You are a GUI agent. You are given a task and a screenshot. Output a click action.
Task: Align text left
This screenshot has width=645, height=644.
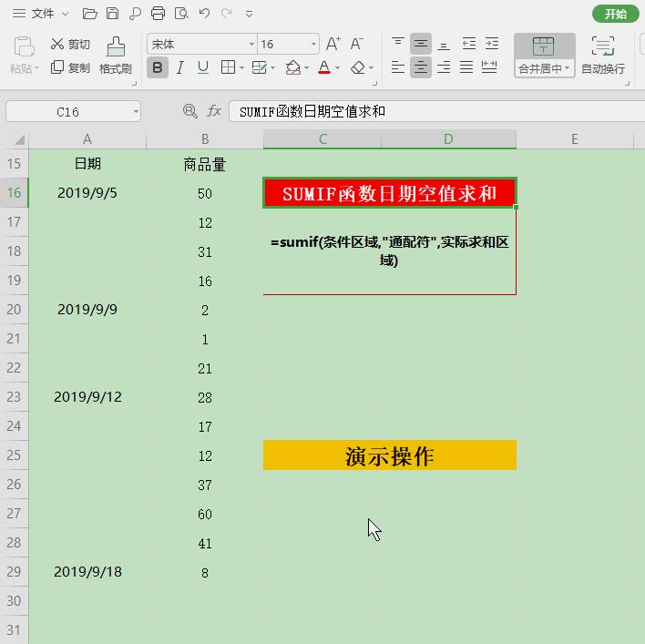(398, 67)
